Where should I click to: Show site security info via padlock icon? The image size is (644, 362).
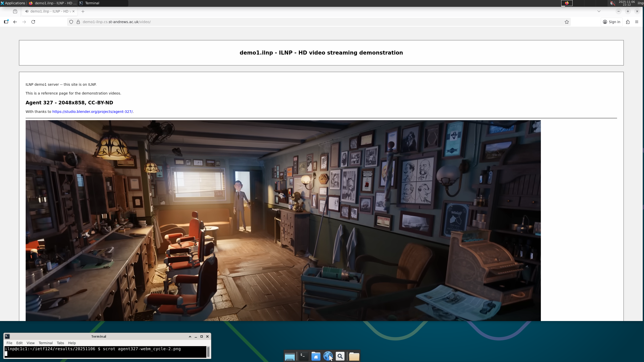(x=78, y=22)
